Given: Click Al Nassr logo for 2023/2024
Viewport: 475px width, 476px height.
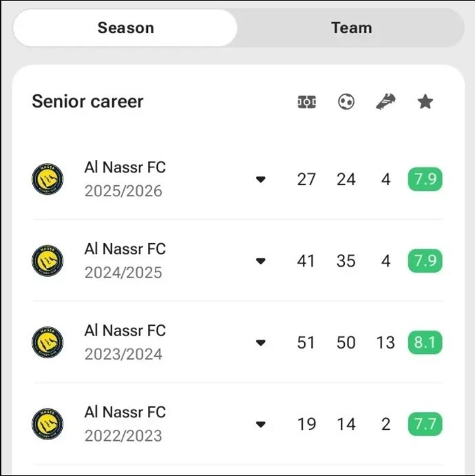Looking at the screenshot, I should tap(47, 342).
